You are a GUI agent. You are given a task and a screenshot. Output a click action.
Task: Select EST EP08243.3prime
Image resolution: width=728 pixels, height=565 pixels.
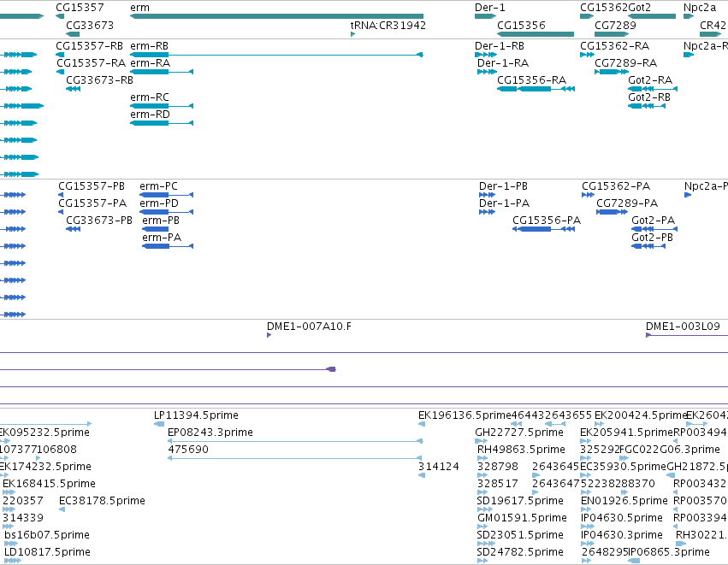coord(210,433)
